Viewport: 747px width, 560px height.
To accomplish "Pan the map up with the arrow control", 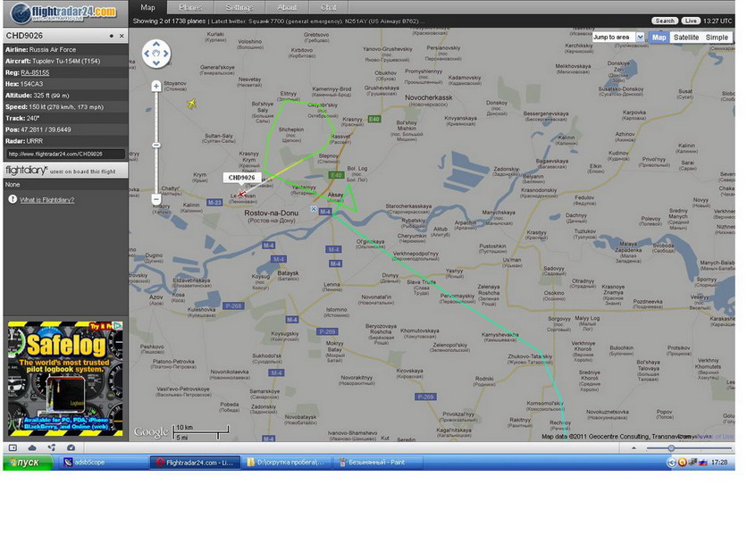I will (156, 44).
